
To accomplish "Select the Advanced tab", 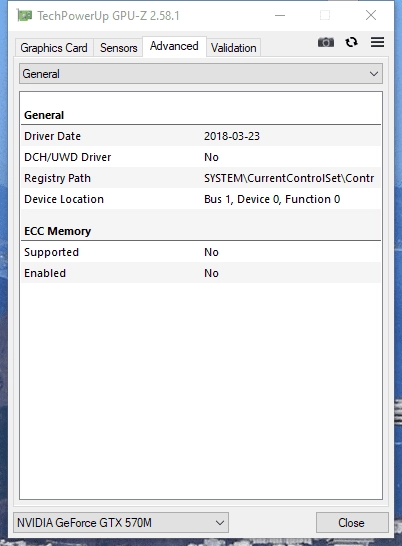I will tap(174, 46).
